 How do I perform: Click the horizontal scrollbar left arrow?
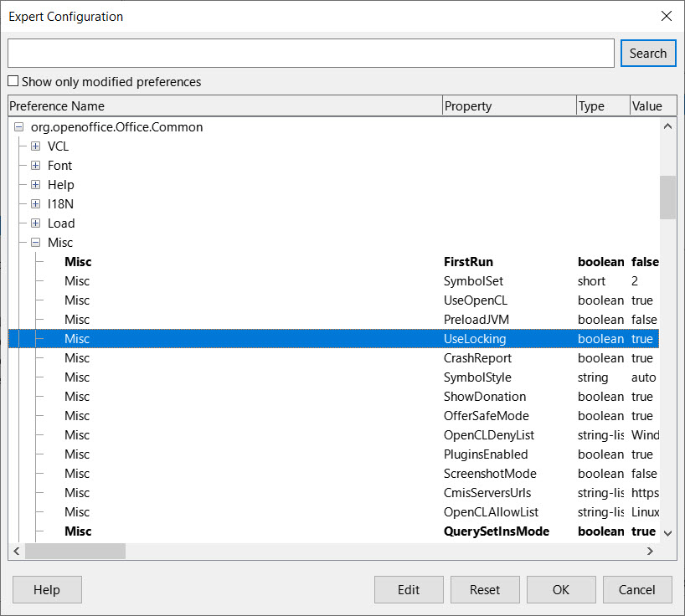coord(17,551)
